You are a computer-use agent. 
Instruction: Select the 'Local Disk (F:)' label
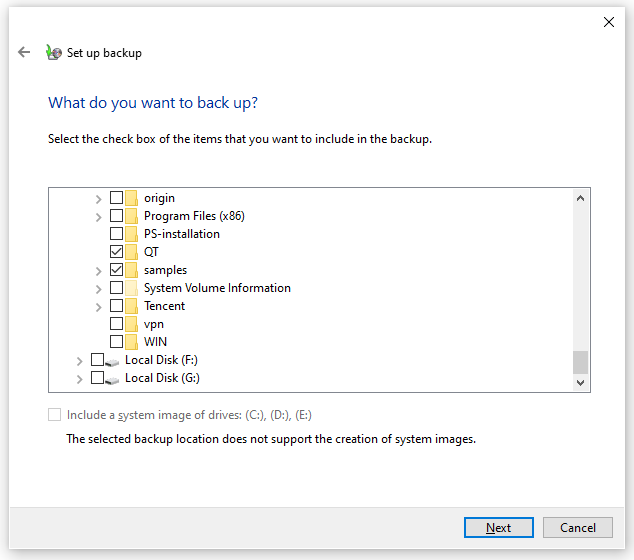(161, 360)
